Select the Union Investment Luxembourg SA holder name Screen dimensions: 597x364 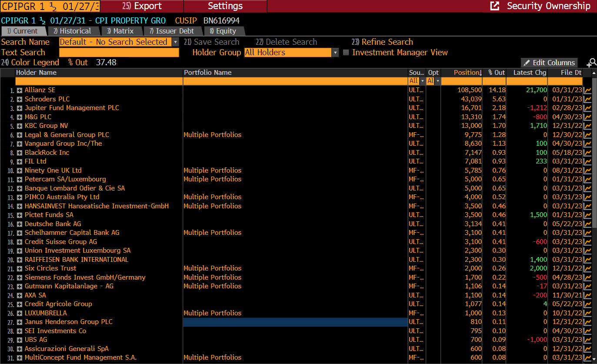(x=77, y=250)
